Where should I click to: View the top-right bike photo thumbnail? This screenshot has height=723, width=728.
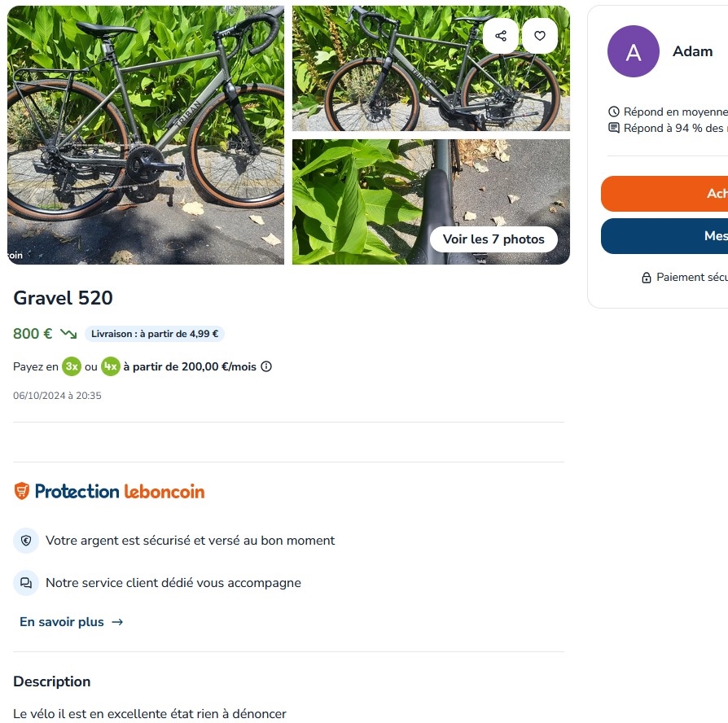pos(430,68)
